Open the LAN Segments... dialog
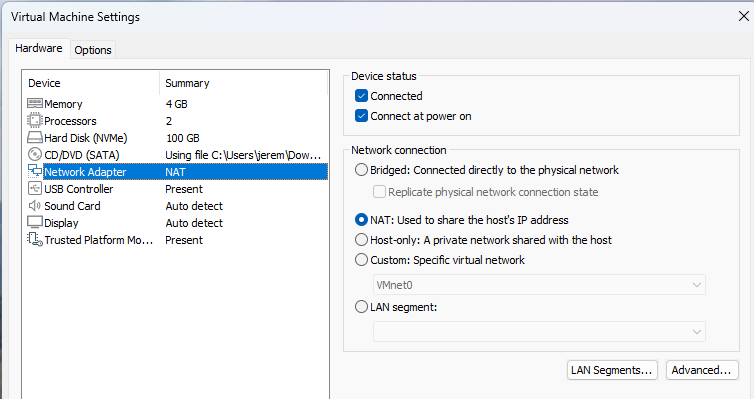 coord(611,370)
